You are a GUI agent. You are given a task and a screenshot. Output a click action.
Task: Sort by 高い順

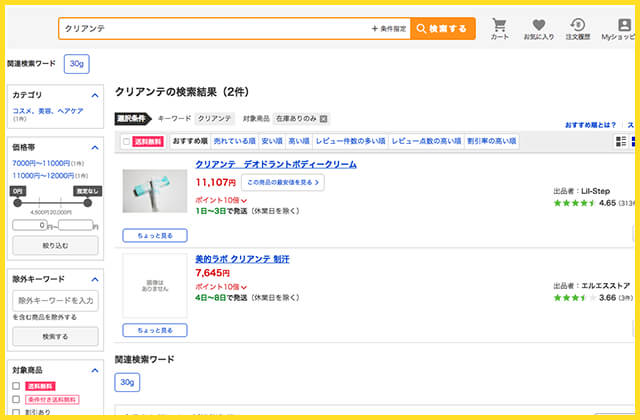[299, 141]
